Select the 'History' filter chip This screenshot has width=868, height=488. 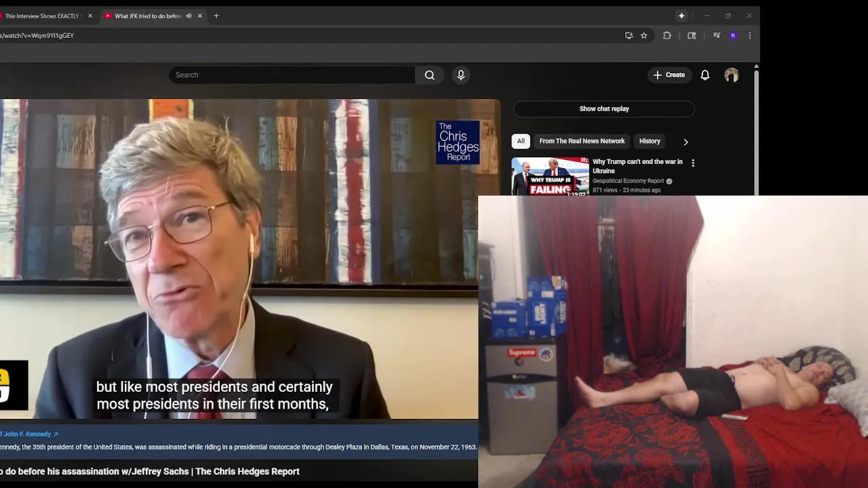coord(650,141)
